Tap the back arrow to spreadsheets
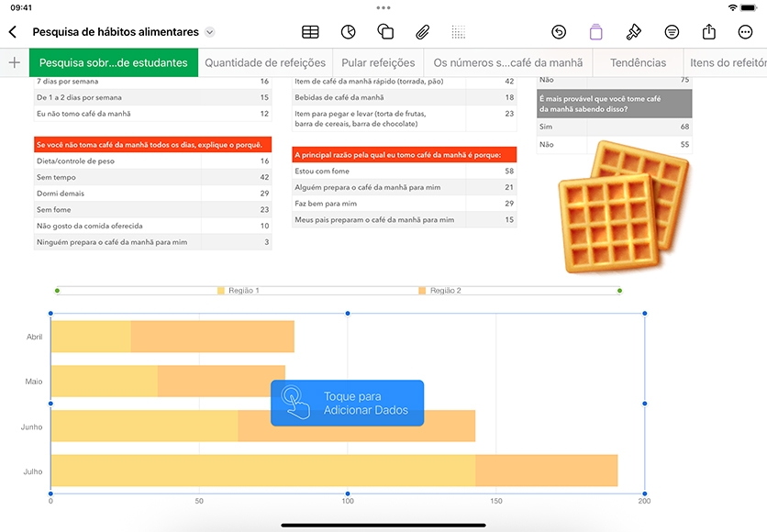 point(13,32)
